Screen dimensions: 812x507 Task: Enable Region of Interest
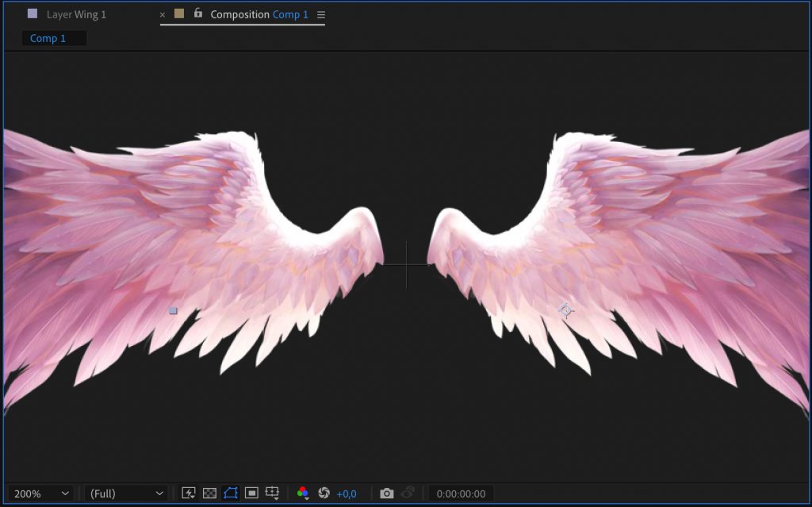point(252,493)
